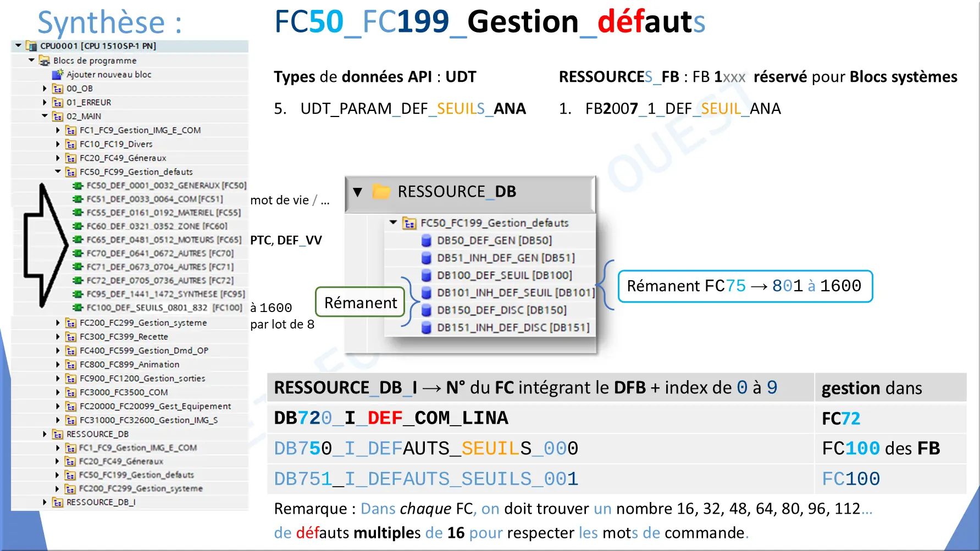Collapse the RESSOURCE_DB panel header arrow
980x551 pixels.
tap(358, 192)
